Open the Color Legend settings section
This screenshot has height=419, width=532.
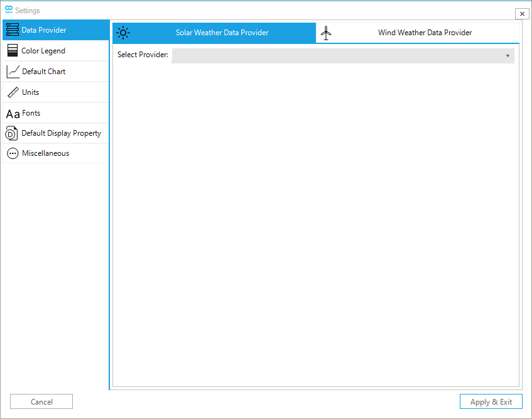43,51
